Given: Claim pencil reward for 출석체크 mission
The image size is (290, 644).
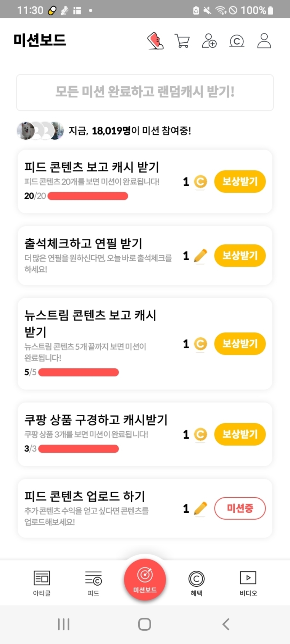Looking at the screenshot, I should 240,256.
